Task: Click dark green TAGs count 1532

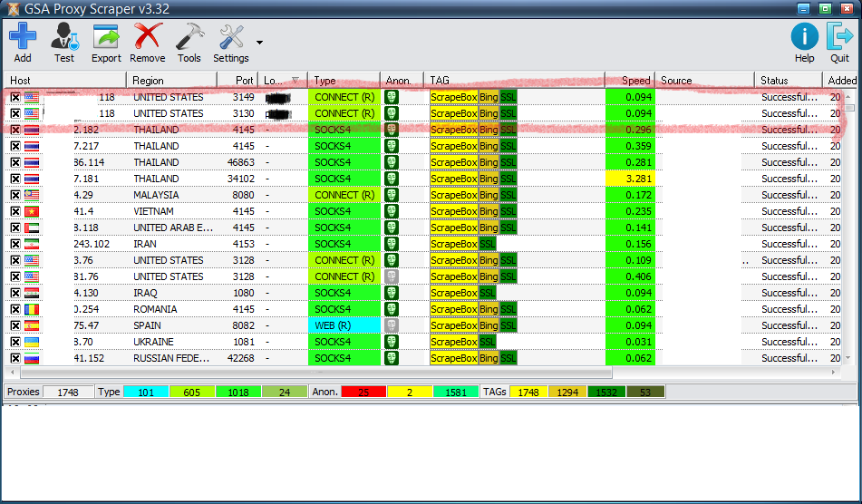Action: [x=606, y=392]
